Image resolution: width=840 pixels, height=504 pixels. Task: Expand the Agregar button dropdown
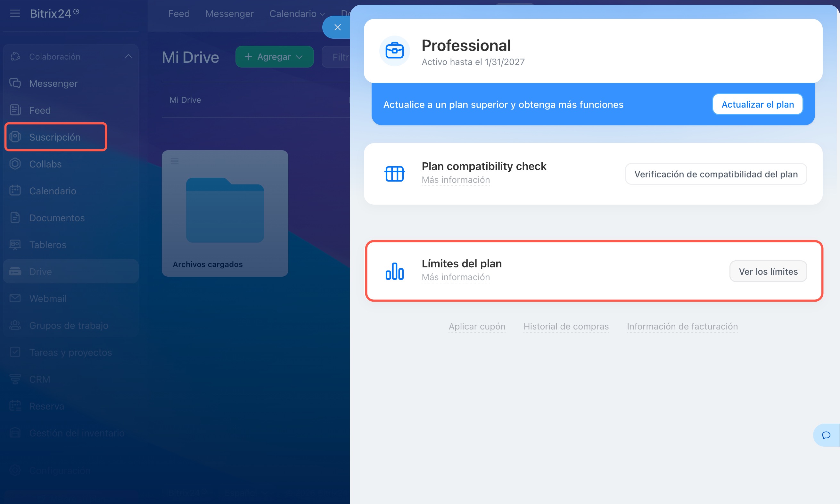[x=299, y=57]
